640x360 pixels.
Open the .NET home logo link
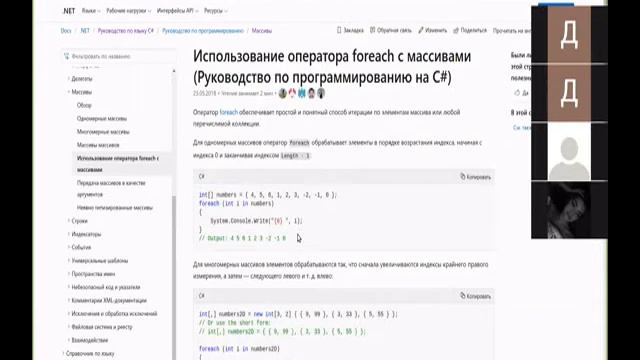click(69, 11)
